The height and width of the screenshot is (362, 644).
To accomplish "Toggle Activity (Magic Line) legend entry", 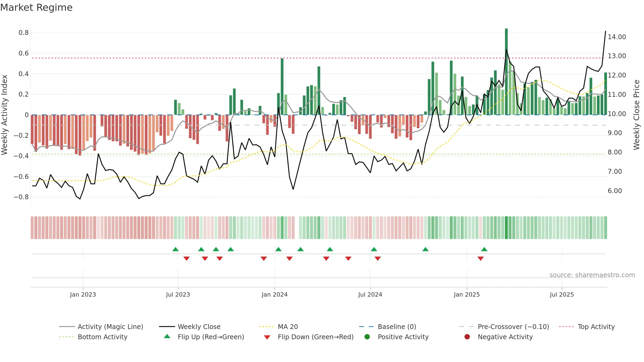I will tap(101, 327).
